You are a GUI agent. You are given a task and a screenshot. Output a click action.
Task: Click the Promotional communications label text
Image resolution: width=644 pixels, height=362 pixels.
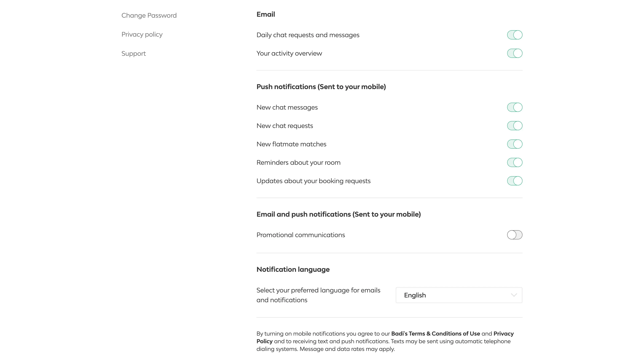301,235
